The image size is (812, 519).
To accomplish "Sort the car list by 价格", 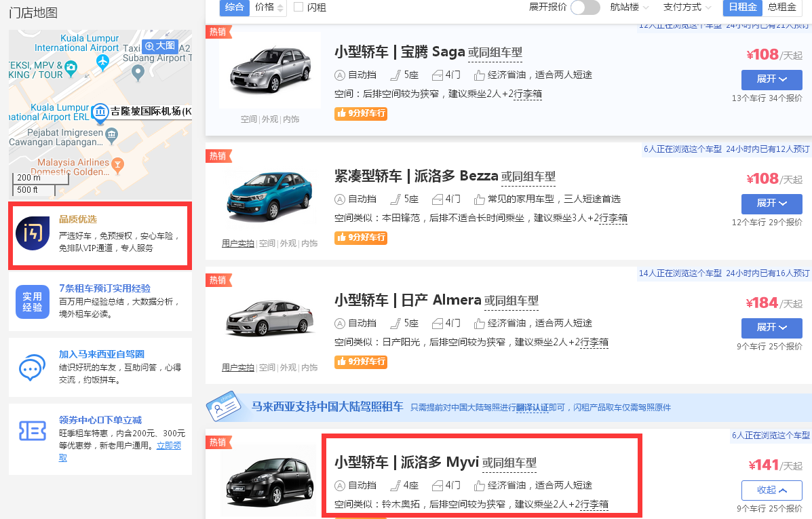I will [x=269, y=7].
